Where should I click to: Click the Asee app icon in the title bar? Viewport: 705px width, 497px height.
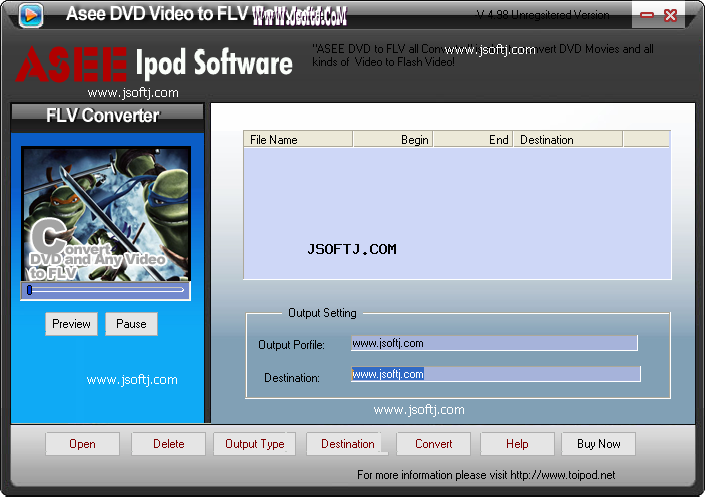click(x=31, y=15)
